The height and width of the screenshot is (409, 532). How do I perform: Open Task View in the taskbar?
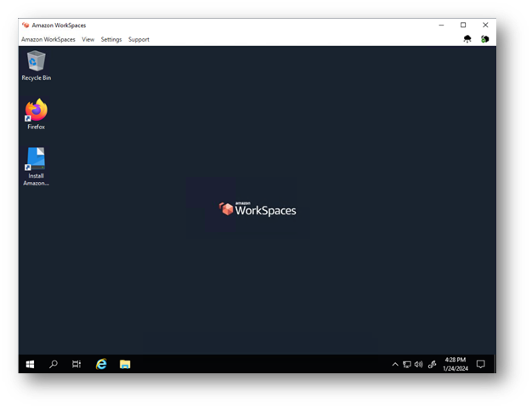76,364
